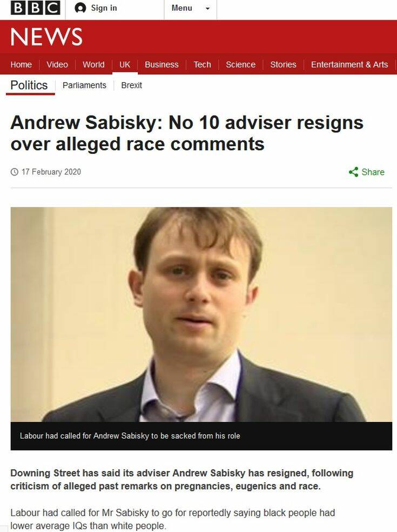The height and width of the screenshot is (532, 397).
Task: Select the UK tab
Action: (x=125, y=64)
